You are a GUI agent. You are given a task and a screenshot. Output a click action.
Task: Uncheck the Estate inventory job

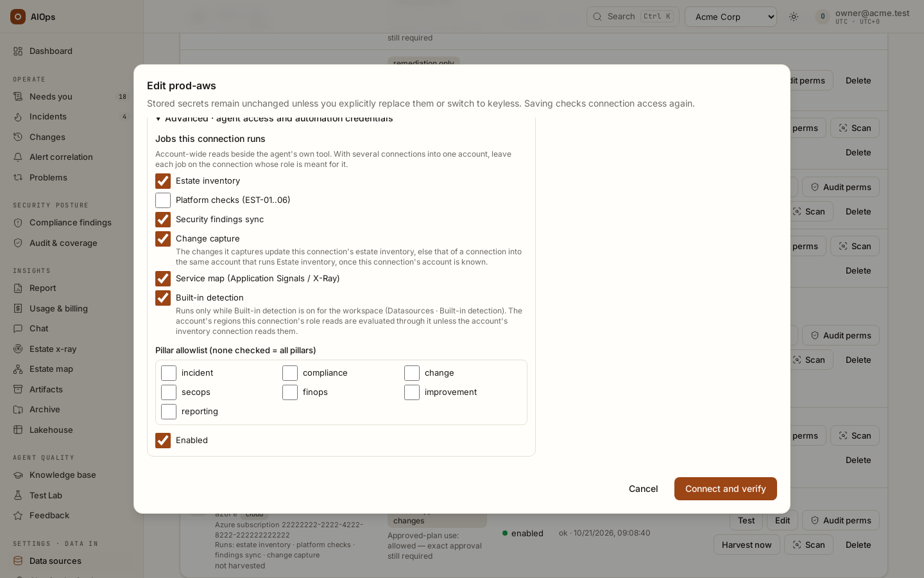pos(163,181)
